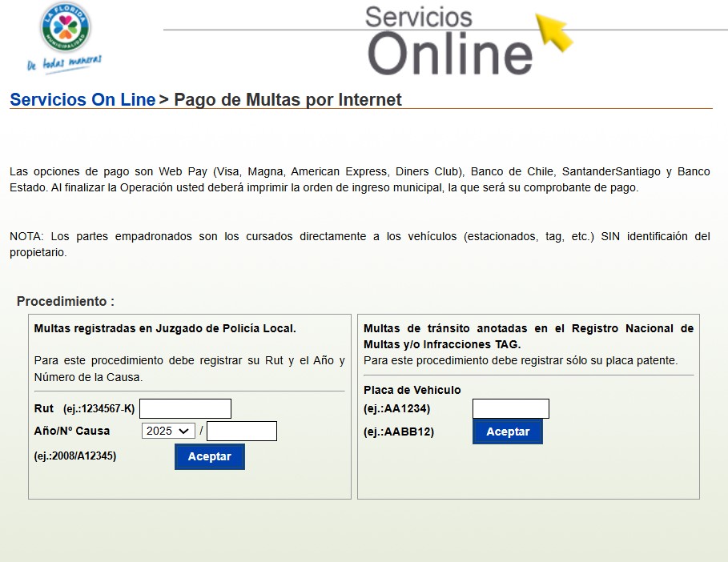Click the Pago de Multas por Internet heading
Screen dimensions: 728x562
point(288,100)
